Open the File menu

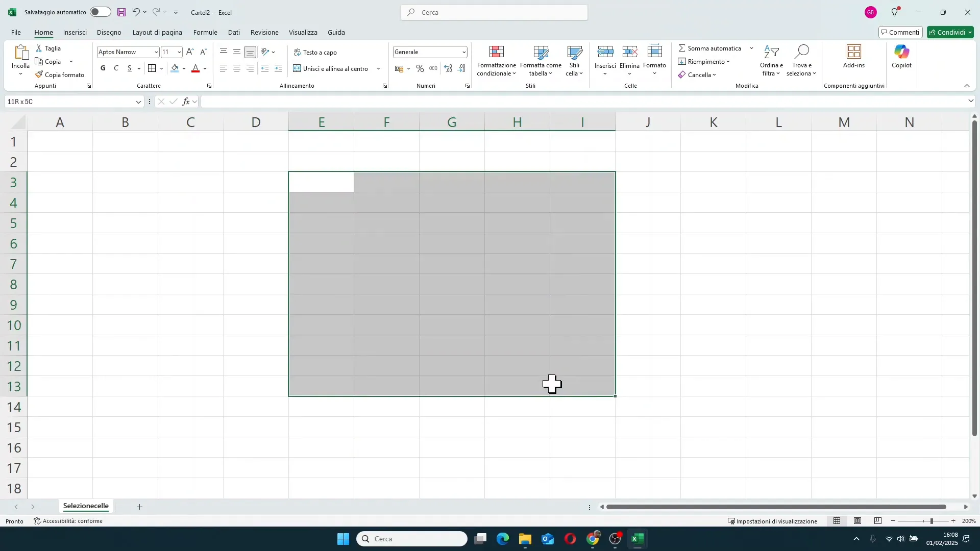[16, 32]
